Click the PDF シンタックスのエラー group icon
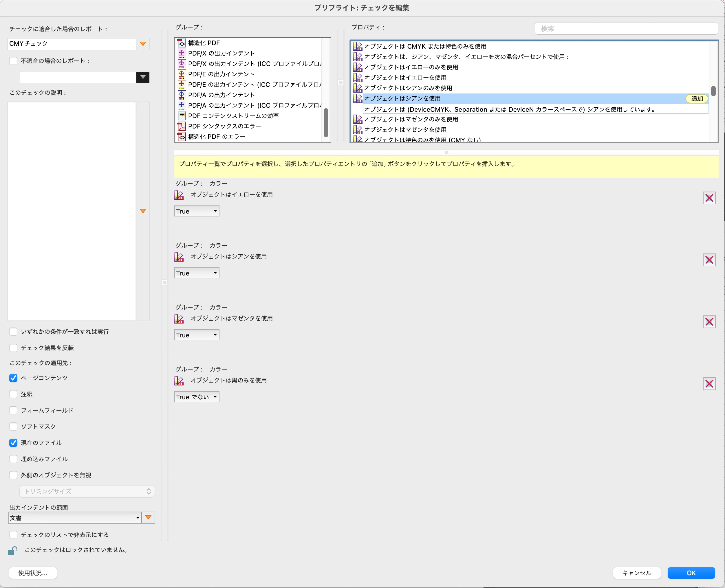Viewport: 725px width, 588px height. click(x=182, y=126)
